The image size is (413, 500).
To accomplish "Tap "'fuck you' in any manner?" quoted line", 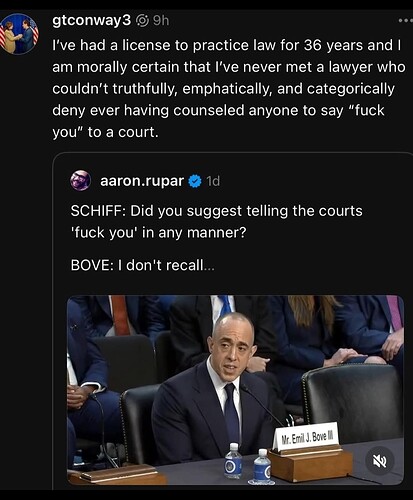I will click(x=158, y=232).
